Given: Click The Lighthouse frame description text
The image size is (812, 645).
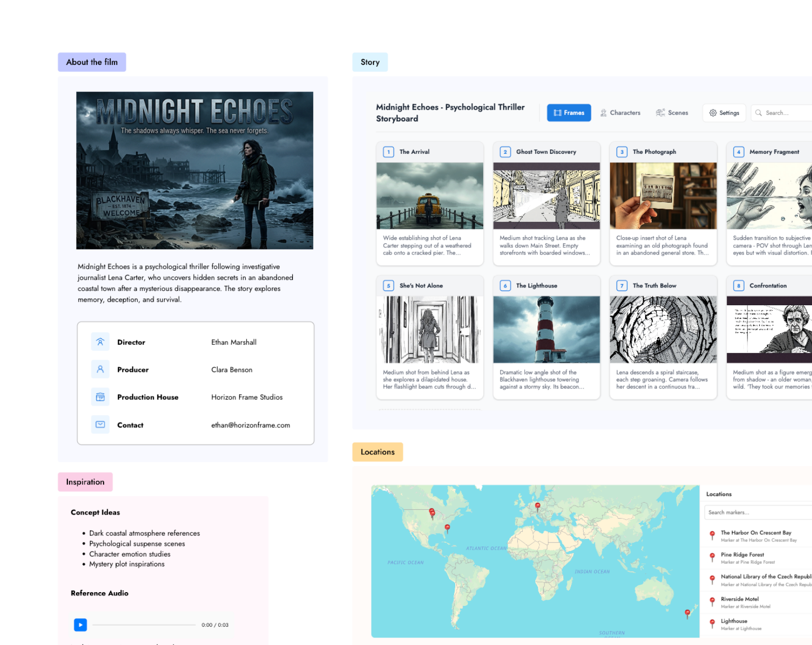Looking at the screenshot, I should pos(542,379).
